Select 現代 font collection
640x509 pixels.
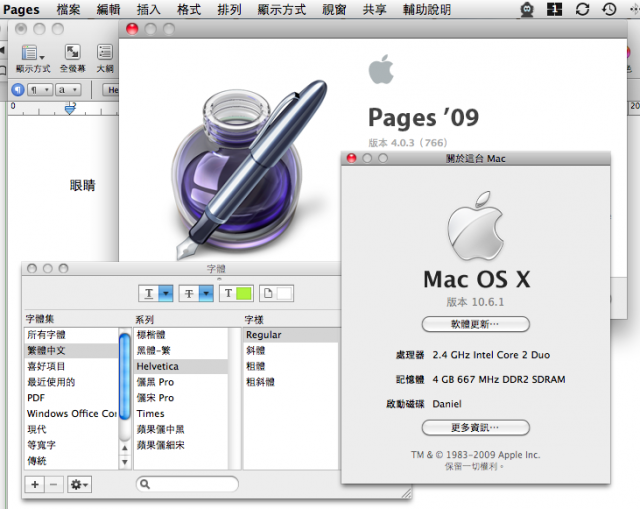[72, 429]
